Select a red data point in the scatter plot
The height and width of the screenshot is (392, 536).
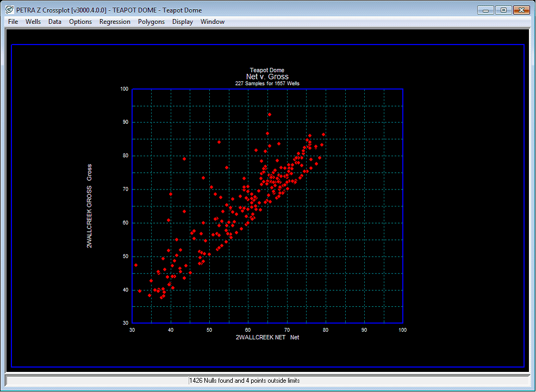pos(269,115)
